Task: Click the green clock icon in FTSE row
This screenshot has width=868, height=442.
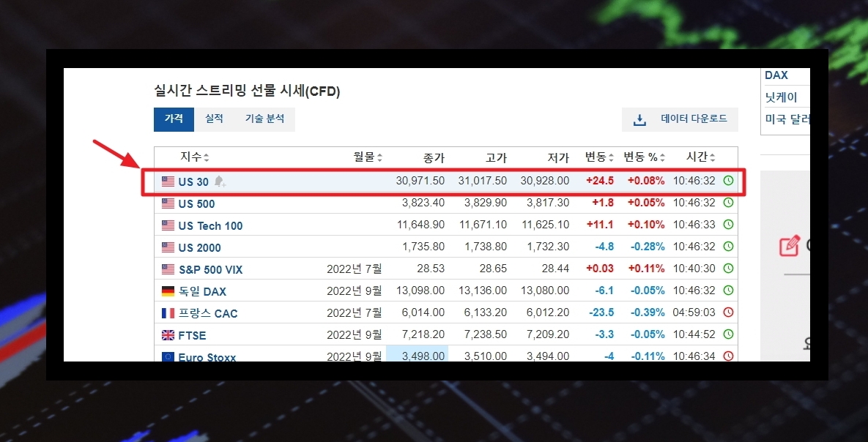Action: click(729, 334)
